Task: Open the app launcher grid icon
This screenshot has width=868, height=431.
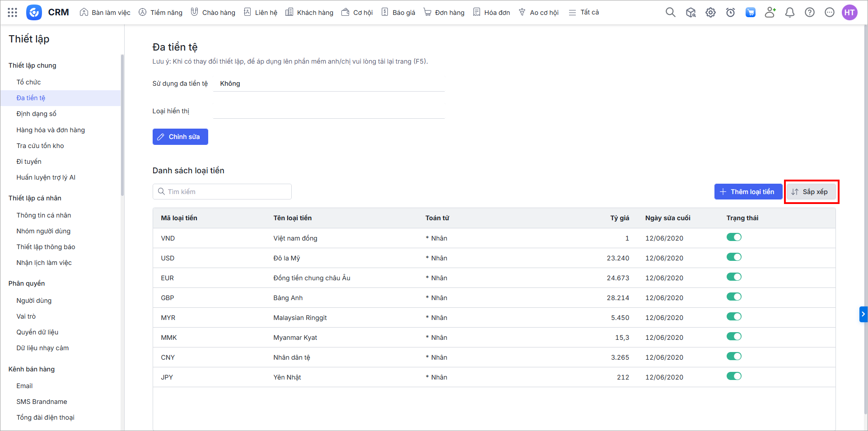Action: tap(13, 13)
